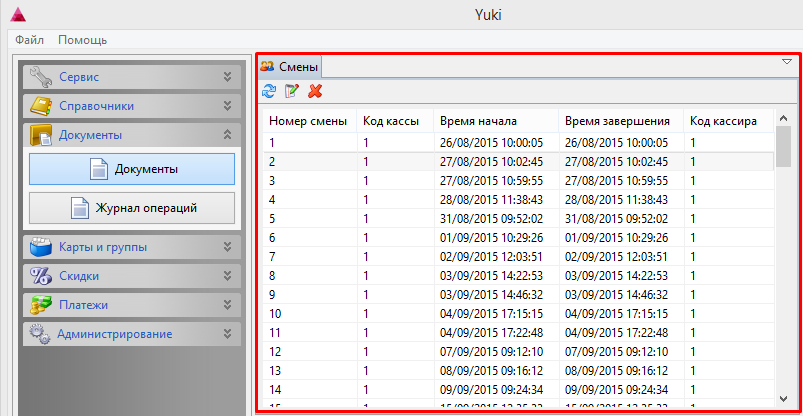
Task: Click the wrench icon beside Сервис
Action: click(x=41, y=77)
